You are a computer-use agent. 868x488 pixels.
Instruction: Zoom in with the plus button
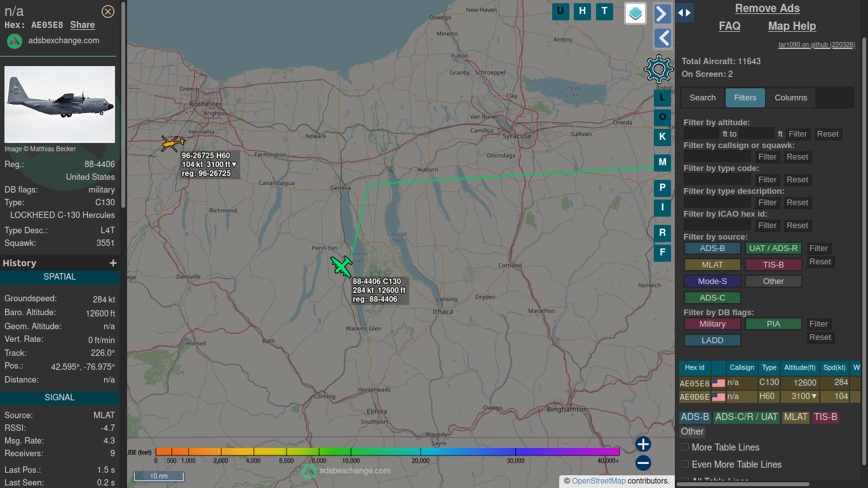(643, 444)
